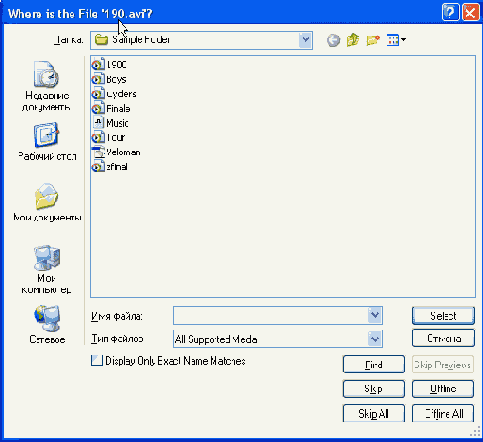Screen dimensions: 483x442
Task: Create a new folder icon
Action: coord(373,40)
